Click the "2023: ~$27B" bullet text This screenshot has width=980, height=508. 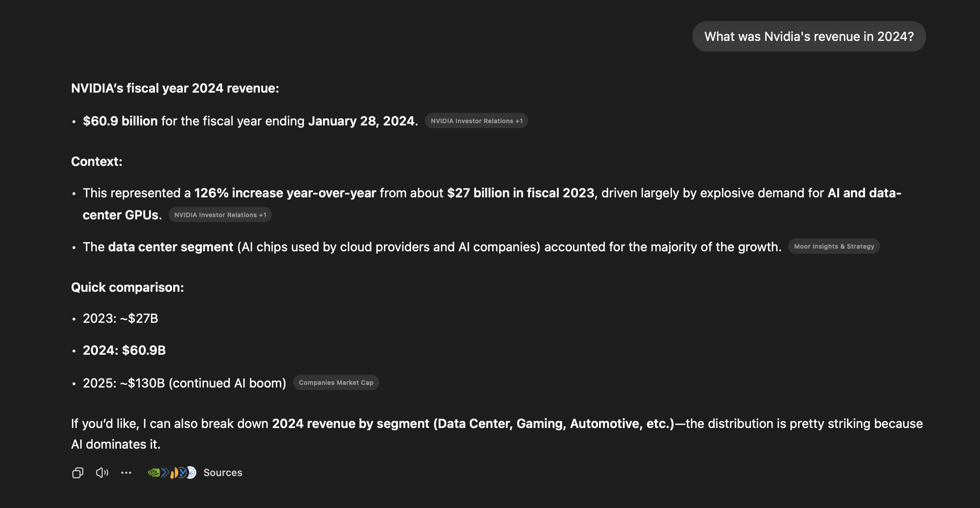120,318
